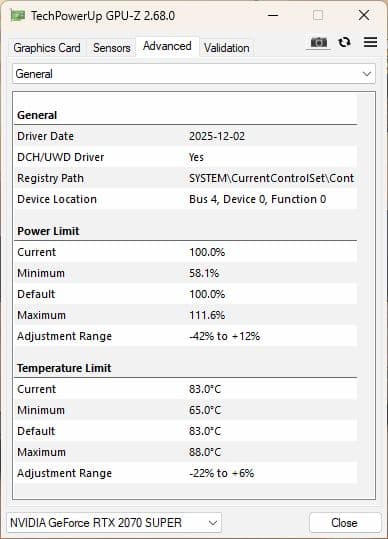
Task: Switch to the Graphics Card tab
Action: tap(47, 48)
